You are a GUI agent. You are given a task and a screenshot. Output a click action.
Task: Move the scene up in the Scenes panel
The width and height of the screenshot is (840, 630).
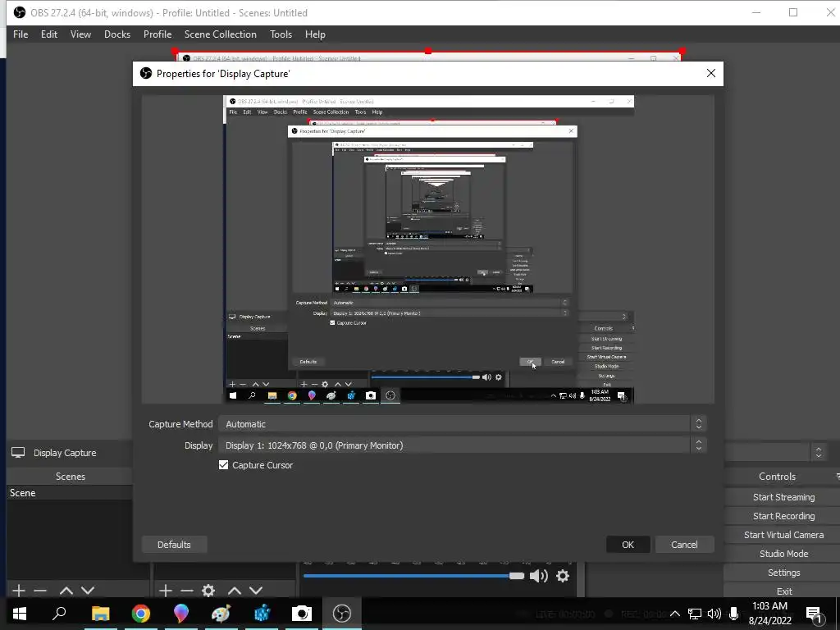(66, 591)
